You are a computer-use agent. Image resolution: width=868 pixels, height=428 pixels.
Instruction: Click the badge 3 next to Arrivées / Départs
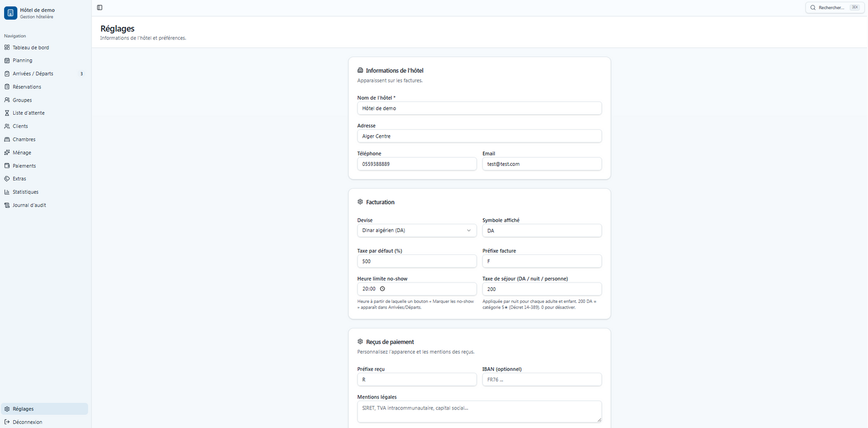point(82,74)
